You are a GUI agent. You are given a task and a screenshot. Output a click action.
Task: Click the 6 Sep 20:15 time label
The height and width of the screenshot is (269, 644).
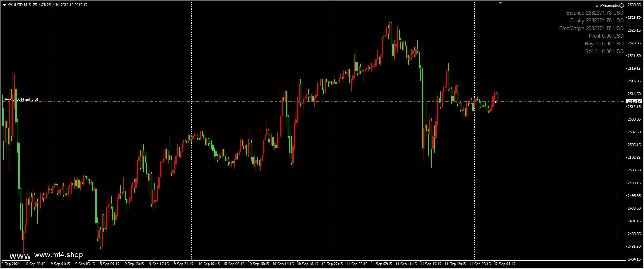[x=36, y=264]
